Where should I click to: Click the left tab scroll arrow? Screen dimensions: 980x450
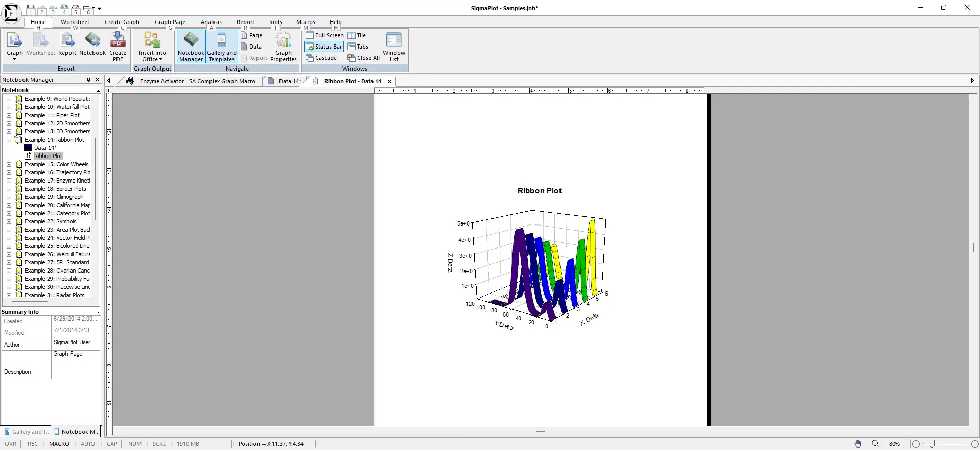108,81
